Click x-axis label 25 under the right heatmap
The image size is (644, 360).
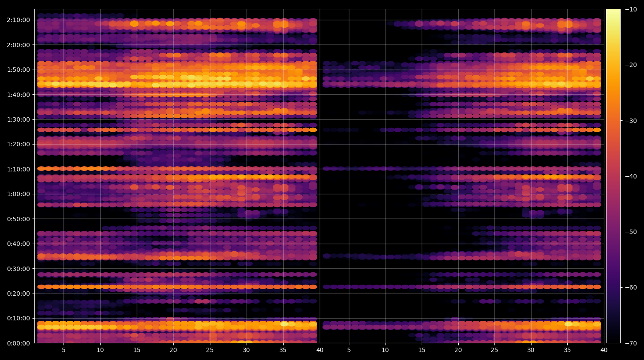coord(494,350)
